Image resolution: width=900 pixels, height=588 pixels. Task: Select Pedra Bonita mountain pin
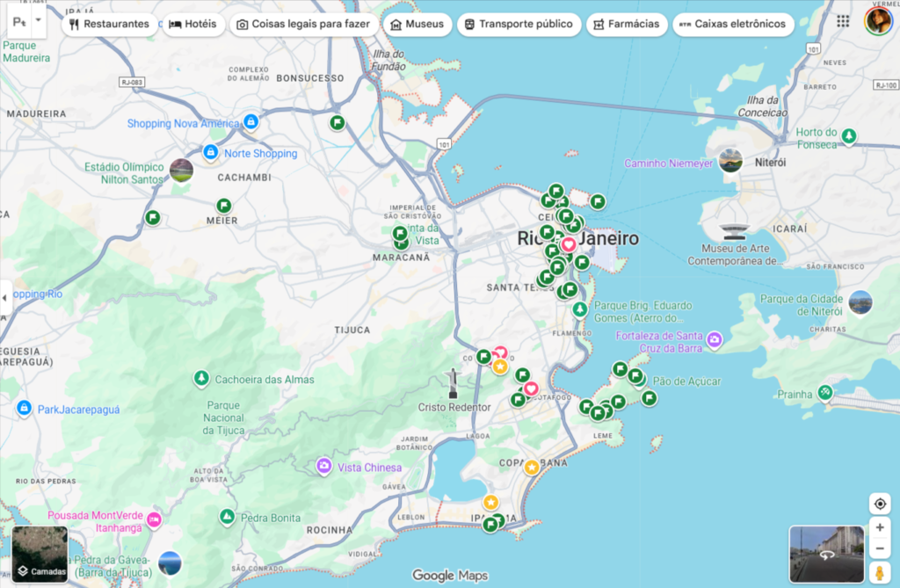tap(228, 517)
